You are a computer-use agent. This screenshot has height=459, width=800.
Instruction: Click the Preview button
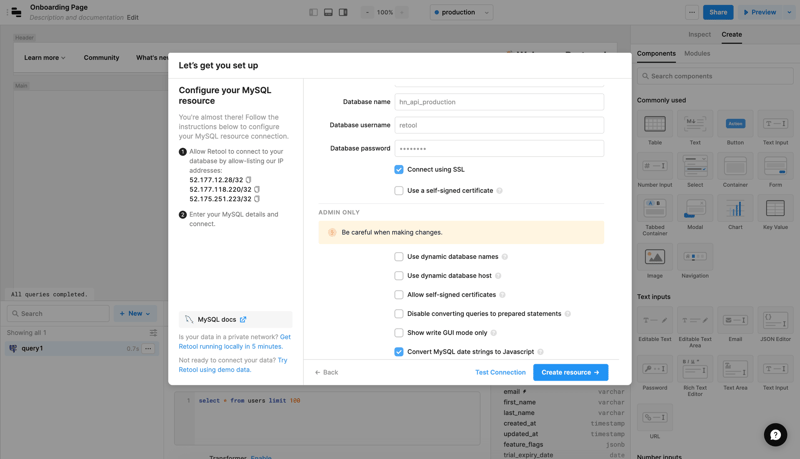(x=760, y=12)
